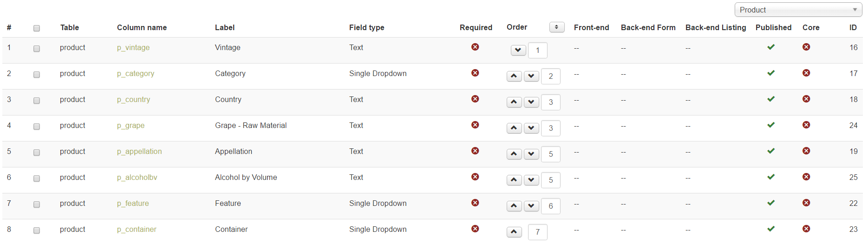Edit order number for p_container

[538, 232]
